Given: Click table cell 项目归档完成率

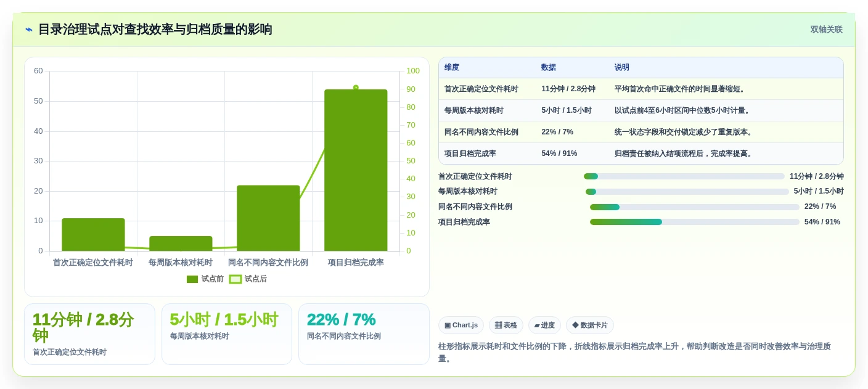Looking at the screenshot, I should (x=470, y=154).
